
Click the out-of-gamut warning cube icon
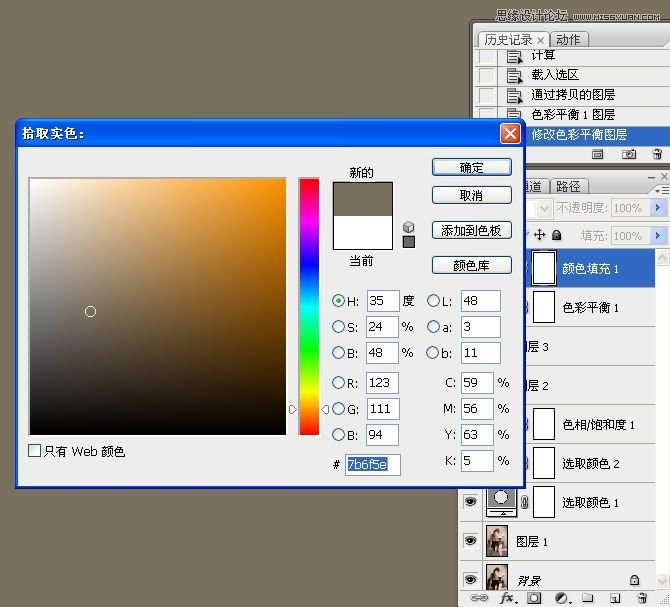point(408,226)
